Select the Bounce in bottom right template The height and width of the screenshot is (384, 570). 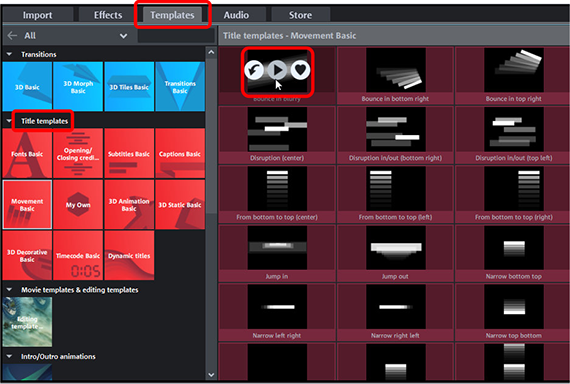(x=395, y=75)
